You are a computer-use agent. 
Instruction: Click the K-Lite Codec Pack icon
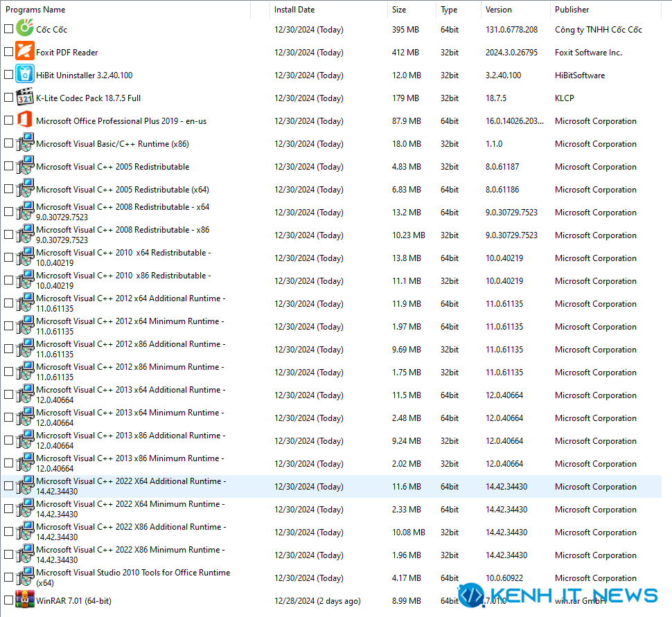(25, 97)
